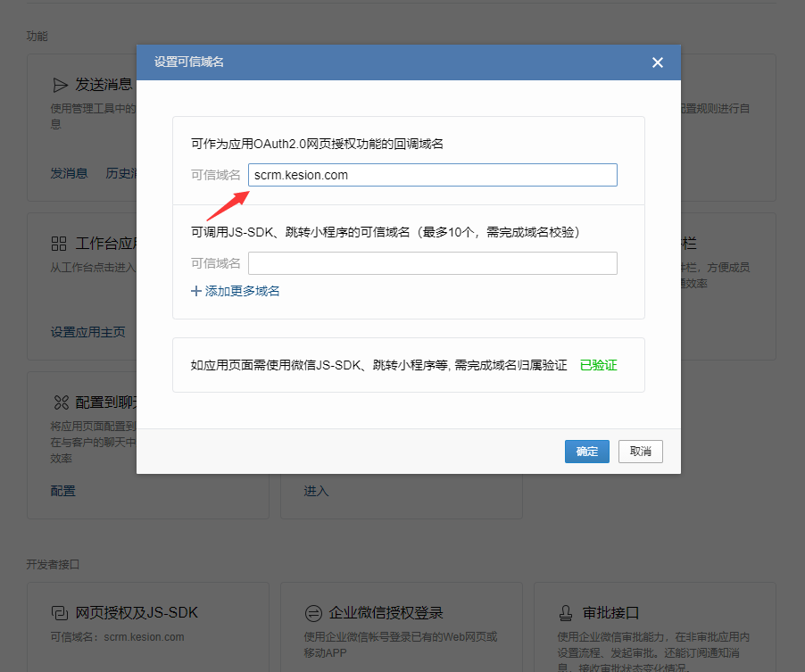
Task: Close the 设置可信域名 dialog
Action: click(x=657, y=62)
